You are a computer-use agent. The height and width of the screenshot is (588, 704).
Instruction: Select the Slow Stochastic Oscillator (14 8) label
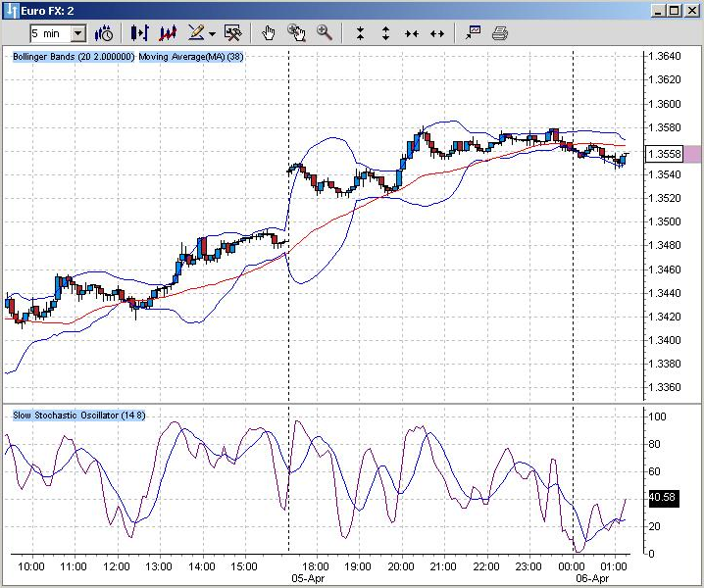coord(79,416)
